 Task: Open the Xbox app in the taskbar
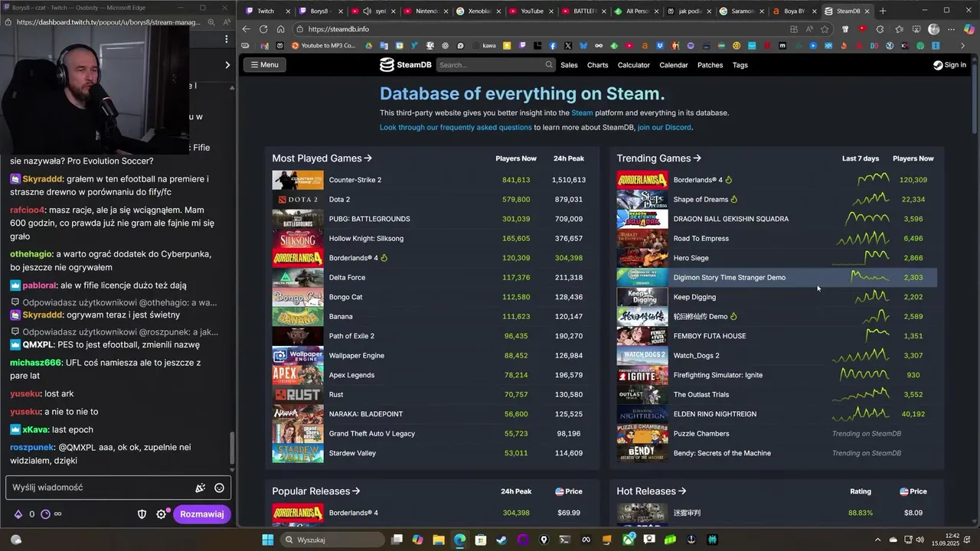629,540
